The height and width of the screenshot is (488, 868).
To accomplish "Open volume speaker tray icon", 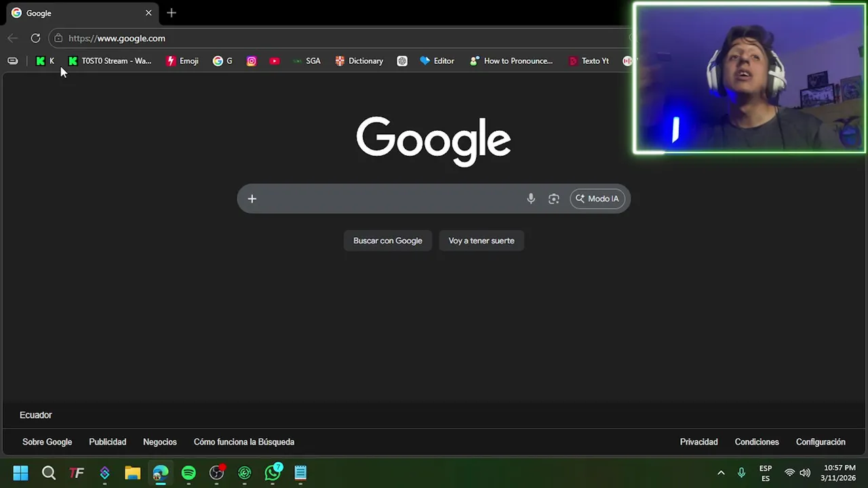I will 805,472.
